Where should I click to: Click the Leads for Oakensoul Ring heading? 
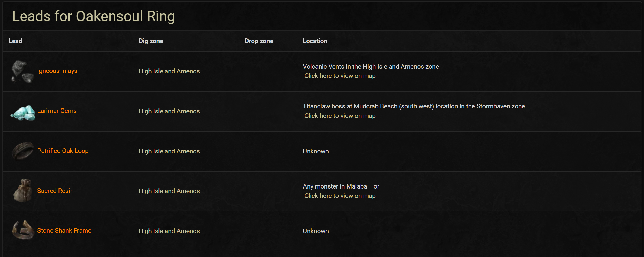pos(94,16)
